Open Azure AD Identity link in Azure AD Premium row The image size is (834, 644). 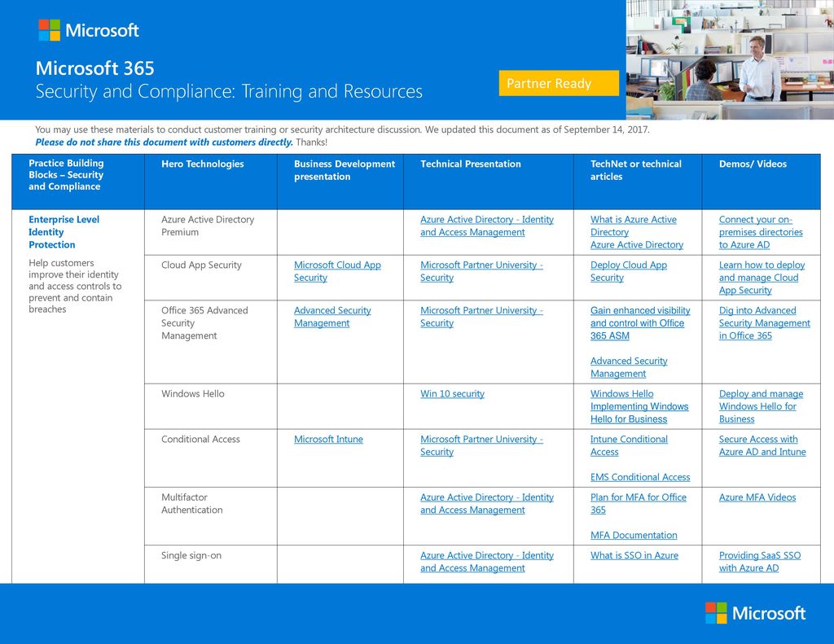[487, 226]
